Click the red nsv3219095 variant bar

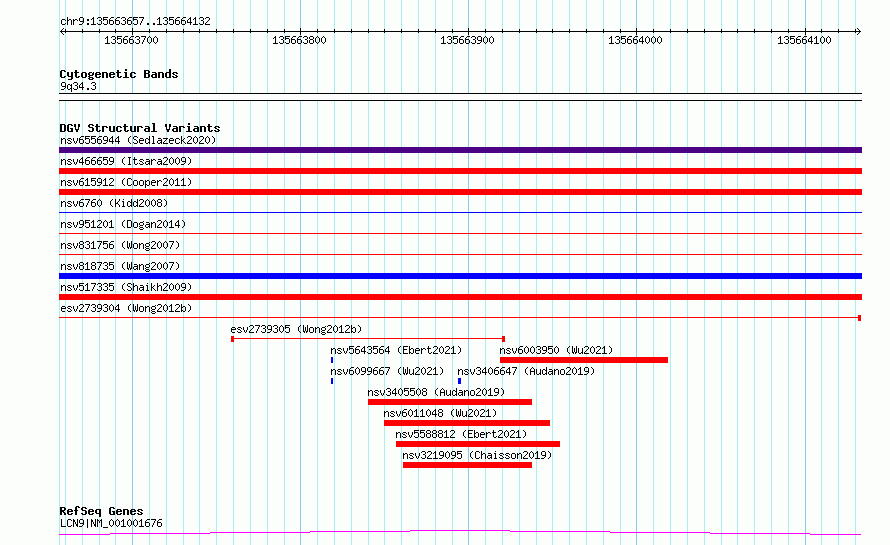(468, 465)
